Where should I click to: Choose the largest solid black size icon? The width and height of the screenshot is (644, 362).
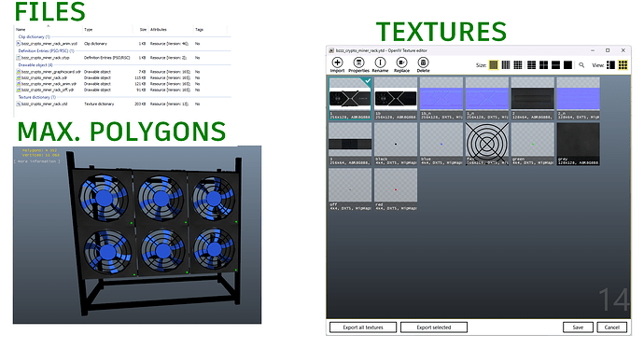567,65
